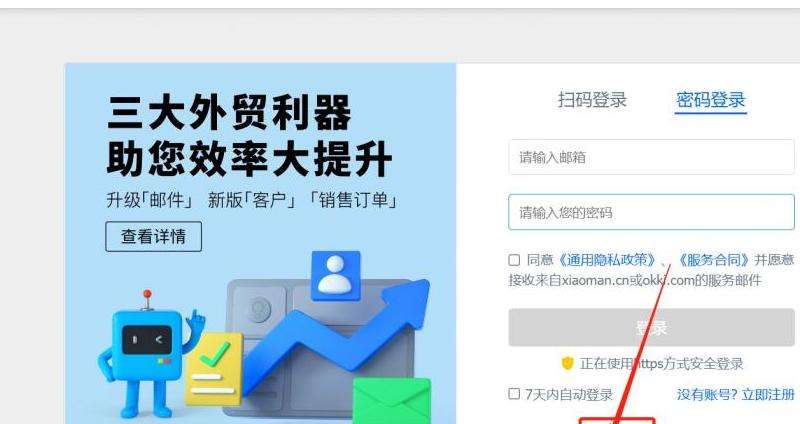Open the 《通用隐私政策》 link
Viewport: 800px width, 424px height.
click(x=606, y=260)
